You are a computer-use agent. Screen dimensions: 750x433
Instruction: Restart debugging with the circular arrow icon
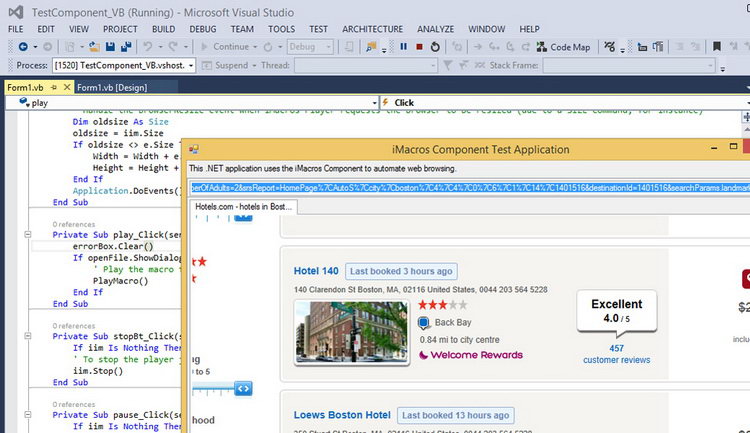[435, 47]
